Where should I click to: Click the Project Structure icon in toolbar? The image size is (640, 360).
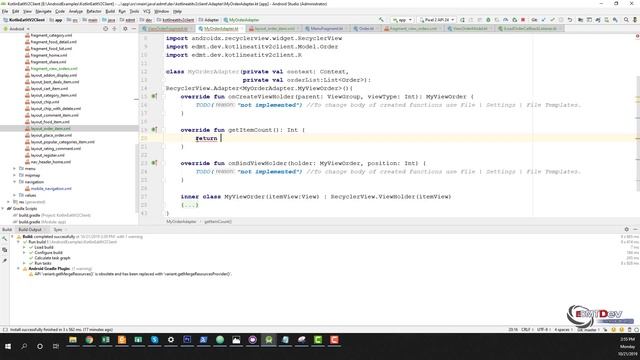(580, 20)
